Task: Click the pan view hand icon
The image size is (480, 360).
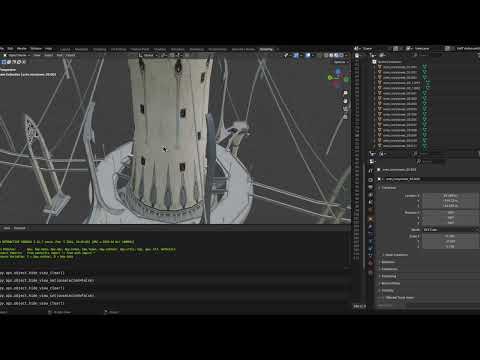Action: click(x=345, y=101)
